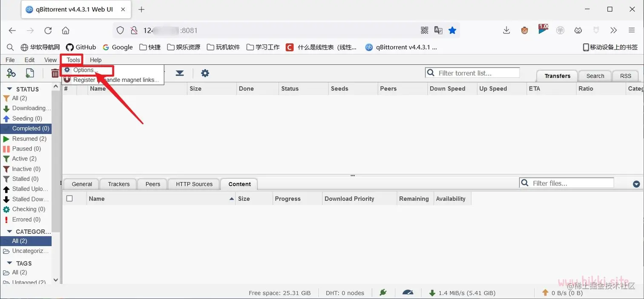The image size is (644, 299).
Task: Click the tracking protection shield icon
Action: (121, 30)
